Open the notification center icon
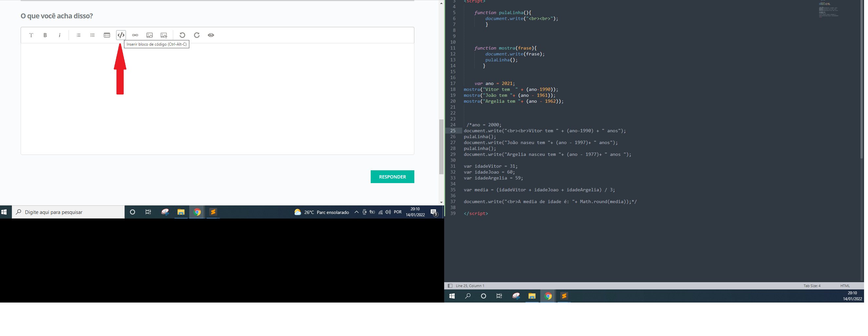Image resolution: width=868 pixels, height=336 pixels. click(434, 212)
